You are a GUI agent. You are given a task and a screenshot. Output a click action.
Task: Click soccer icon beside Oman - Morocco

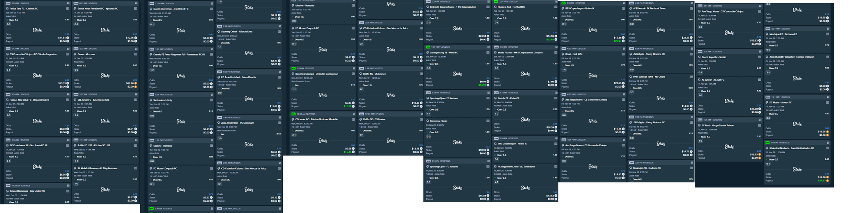76,54
